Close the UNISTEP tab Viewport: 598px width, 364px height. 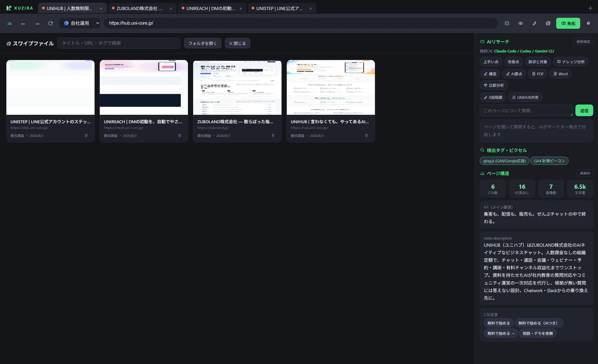(x=311, y=9)
